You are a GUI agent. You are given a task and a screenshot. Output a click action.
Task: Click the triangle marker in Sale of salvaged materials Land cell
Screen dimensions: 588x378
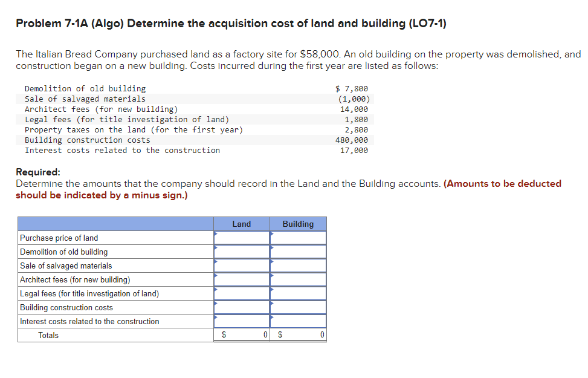pos(216,262)
